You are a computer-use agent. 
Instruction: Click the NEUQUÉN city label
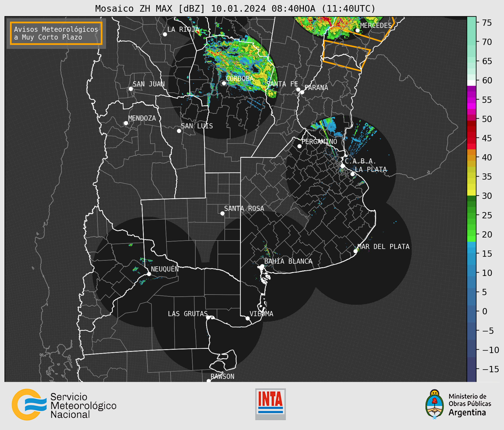click(x=165, y=269)
